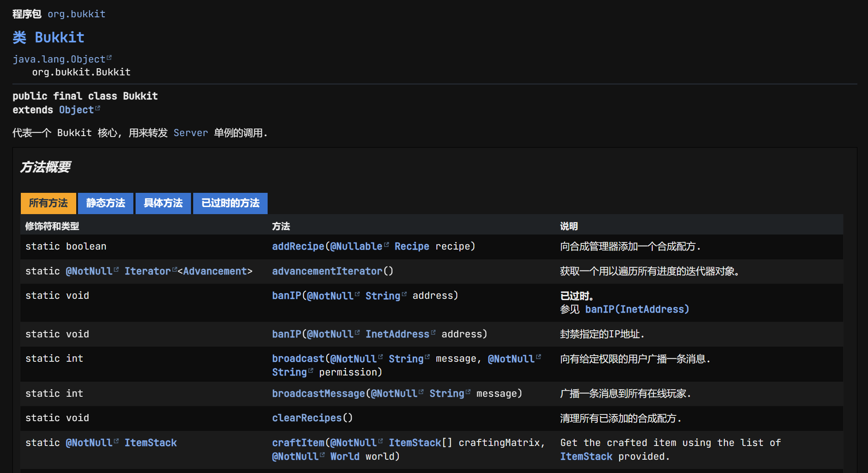Click external icon after @NotNull before ItemStack return type
This screenshot has height=473, width=868.
pos(117,441)
